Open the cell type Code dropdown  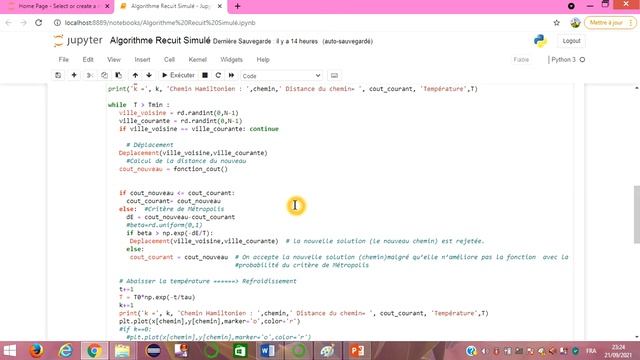(281, 76)
